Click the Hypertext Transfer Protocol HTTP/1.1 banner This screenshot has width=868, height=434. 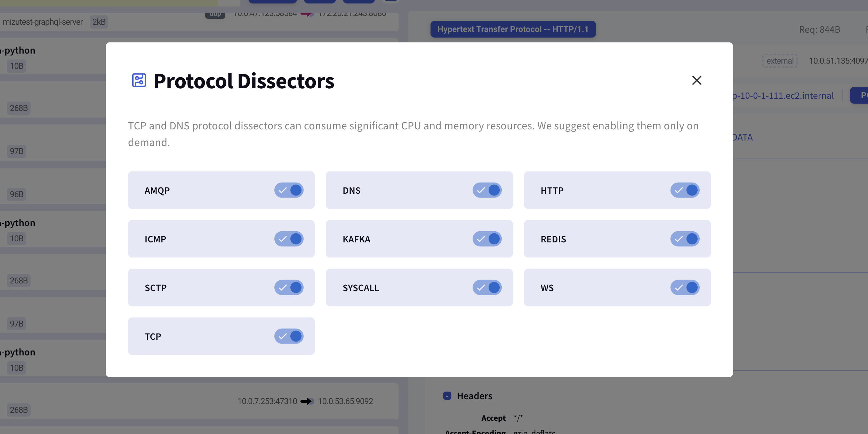[x=513, y=29]
